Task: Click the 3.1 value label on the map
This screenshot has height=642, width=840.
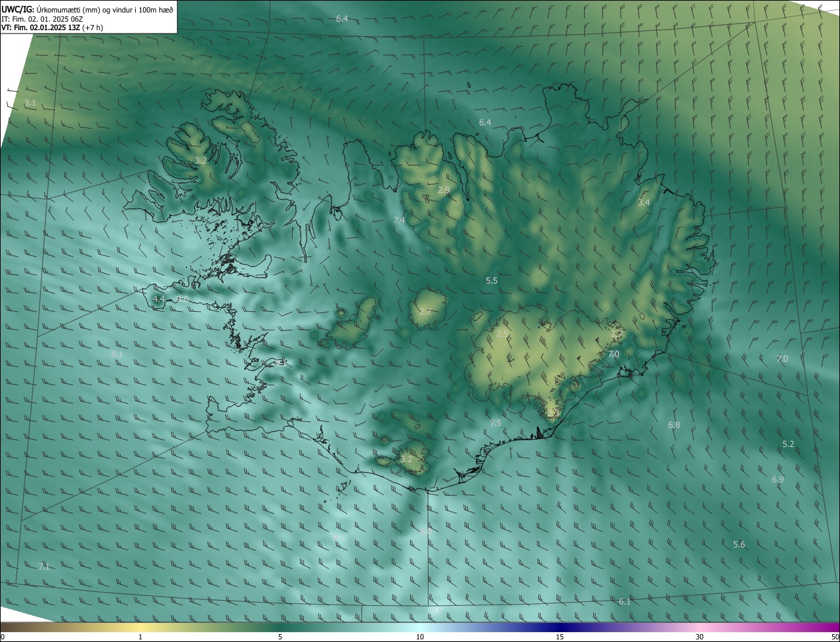Action: click(x=30, y=103)
